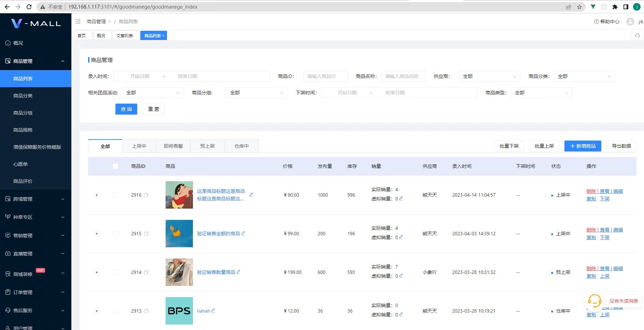Open the 商品分类 filter dropdown
Image resolution: width=644 pixels, height=330 pixels.
tap(584, 76)
